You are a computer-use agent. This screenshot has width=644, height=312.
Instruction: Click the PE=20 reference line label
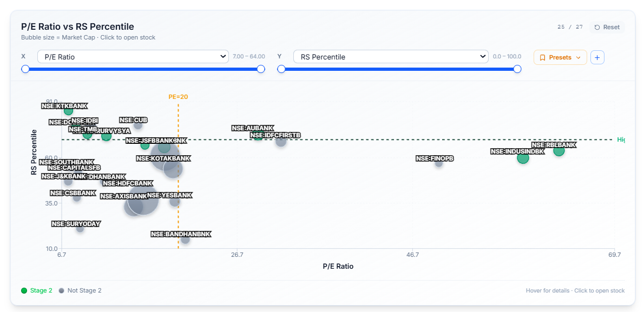178,97
